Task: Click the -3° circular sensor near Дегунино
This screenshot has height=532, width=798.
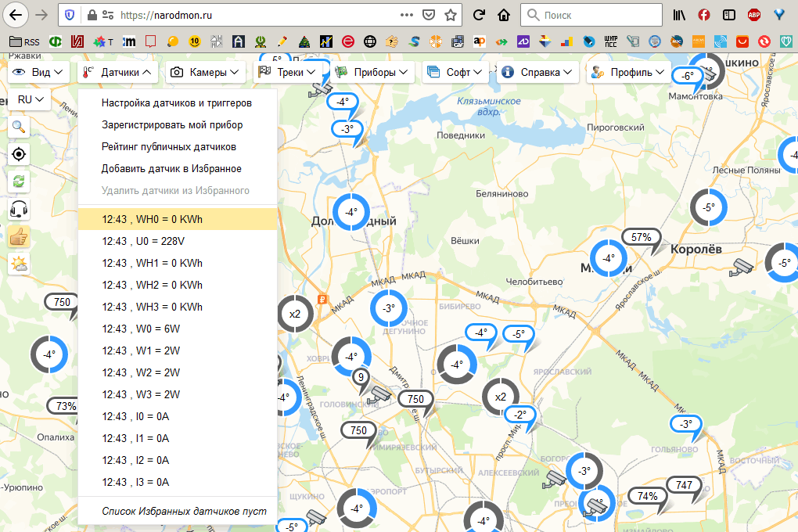Action: pos(389,308)
